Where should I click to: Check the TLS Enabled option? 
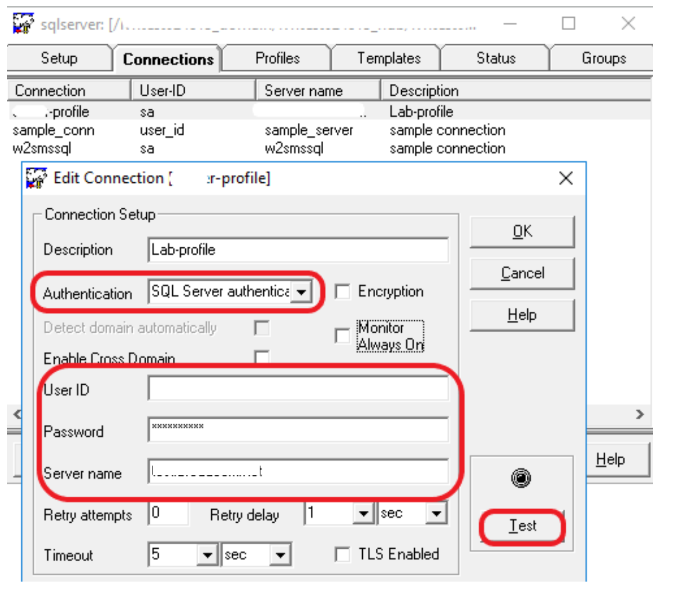[x=342, y=555]
